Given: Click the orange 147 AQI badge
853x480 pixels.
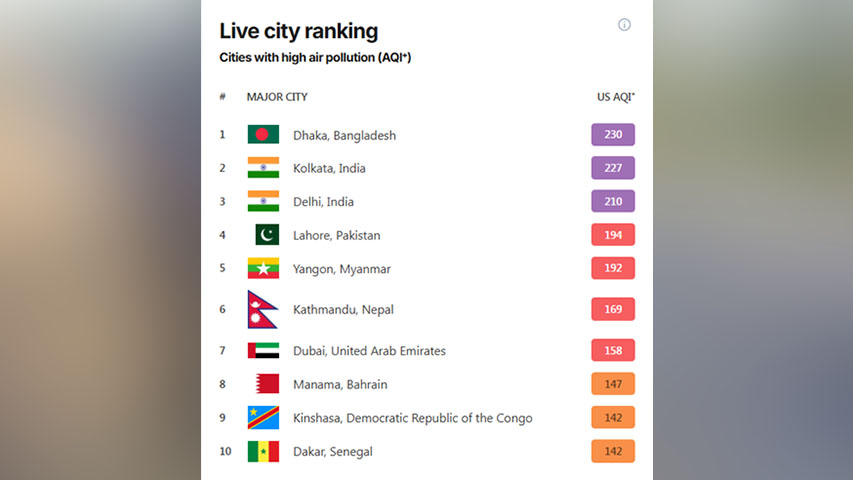Looking at the screenshot, I should click(613, 384).
